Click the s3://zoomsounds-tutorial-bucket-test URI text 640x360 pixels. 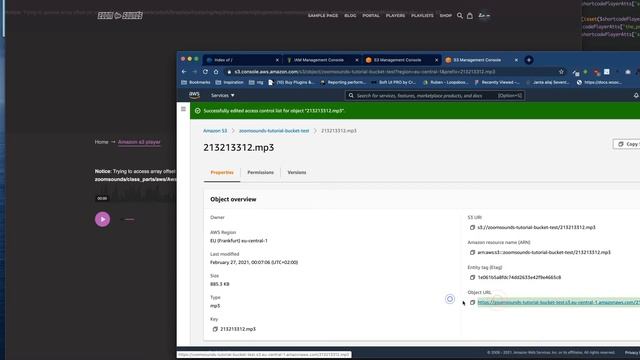click(536, 227)
